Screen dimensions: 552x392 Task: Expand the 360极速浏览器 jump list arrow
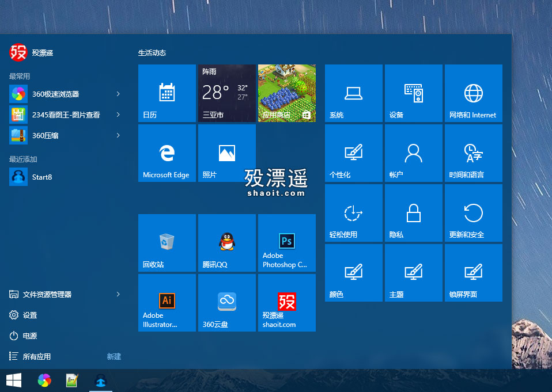tap(118, 94)
